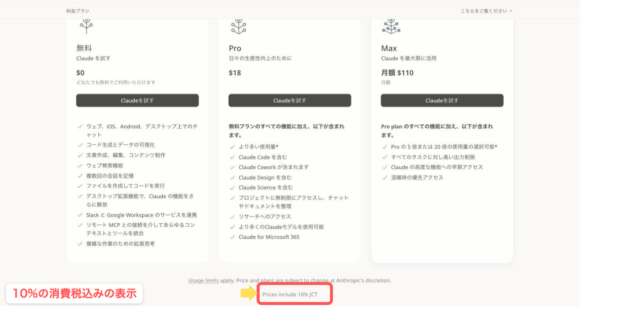Click the 混雑時の優先アクセス feature row

click(413, 177)
